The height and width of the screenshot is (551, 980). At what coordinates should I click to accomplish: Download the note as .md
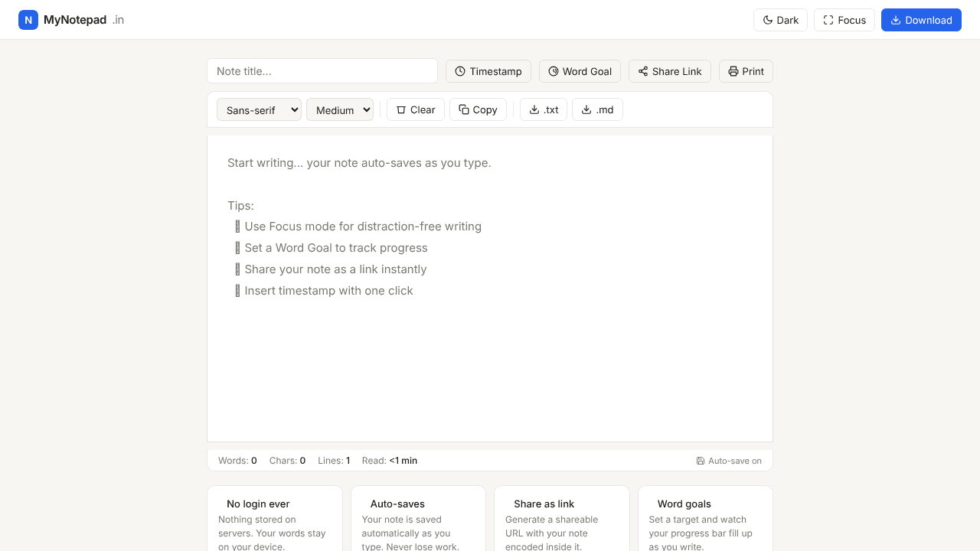(x=597, y=109)
